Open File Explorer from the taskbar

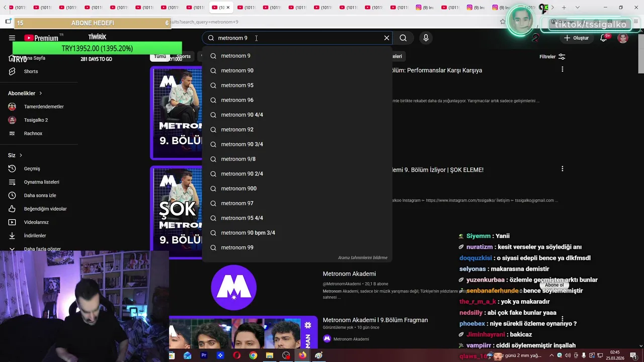[x=270, y=355]
